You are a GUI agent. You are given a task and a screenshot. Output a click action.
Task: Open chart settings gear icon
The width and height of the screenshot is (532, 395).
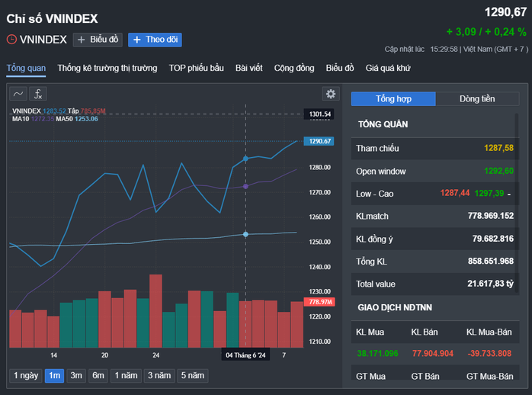(331, 94)
